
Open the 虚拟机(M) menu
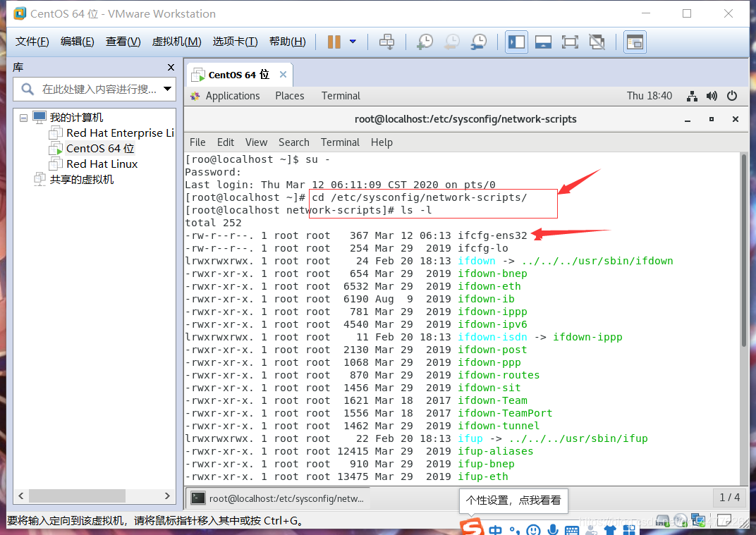click(176, 42)
